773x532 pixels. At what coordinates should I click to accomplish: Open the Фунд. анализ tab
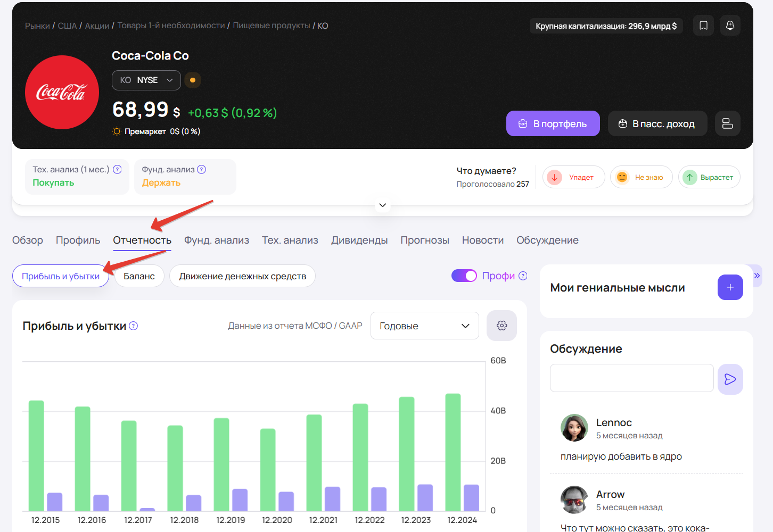(217, 240)
